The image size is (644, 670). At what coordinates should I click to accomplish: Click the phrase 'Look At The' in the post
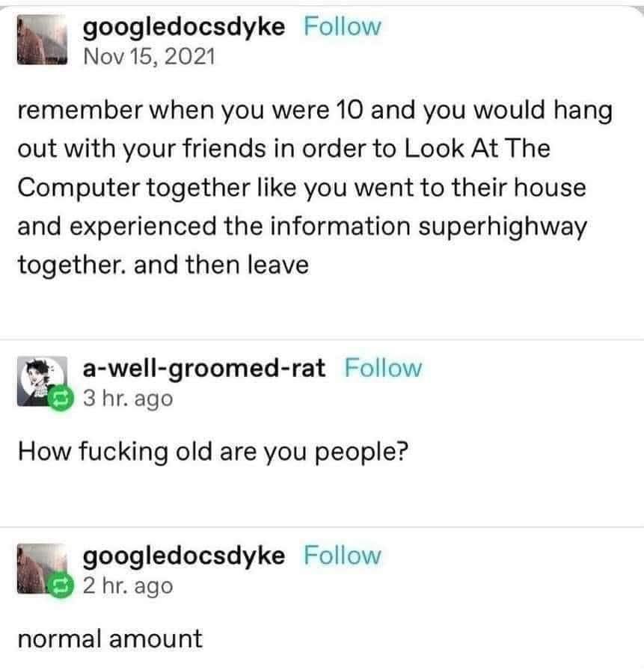477,149
